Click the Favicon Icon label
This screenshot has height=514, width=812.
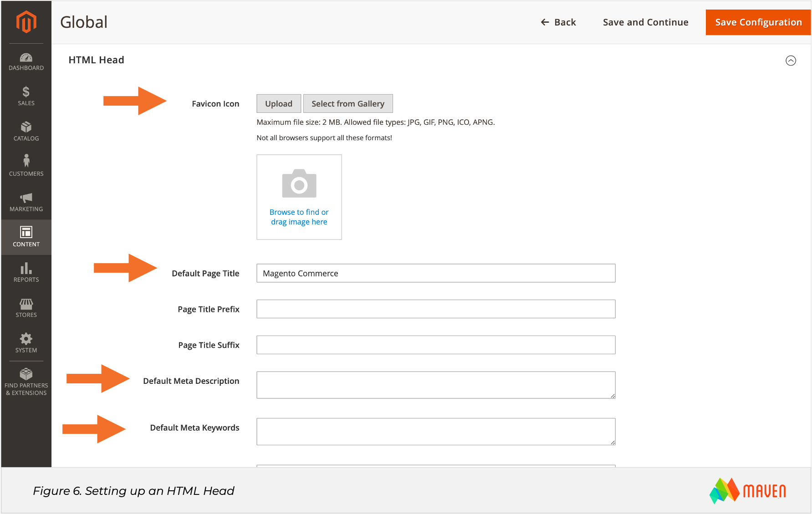(215, 104)
